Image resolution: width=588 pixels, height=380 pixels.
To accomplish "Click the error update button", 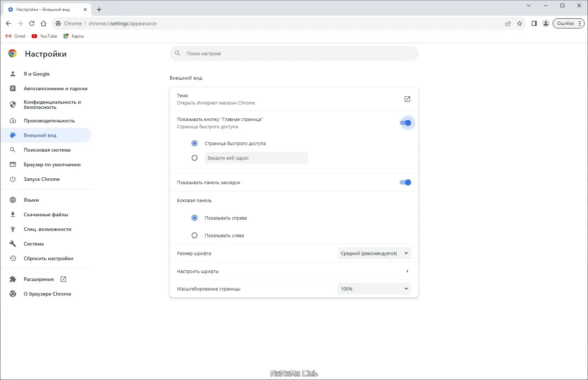I will coord(565,23).
